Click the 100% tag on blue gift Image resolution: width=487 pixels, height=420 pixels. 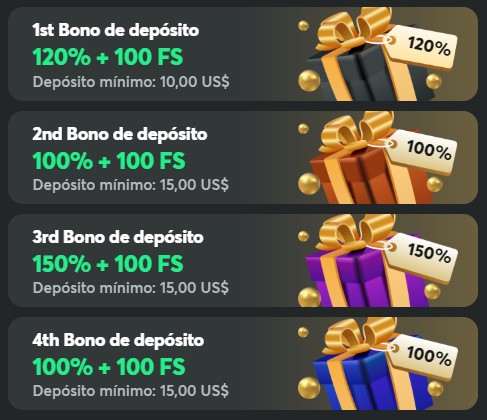(425, 356)
